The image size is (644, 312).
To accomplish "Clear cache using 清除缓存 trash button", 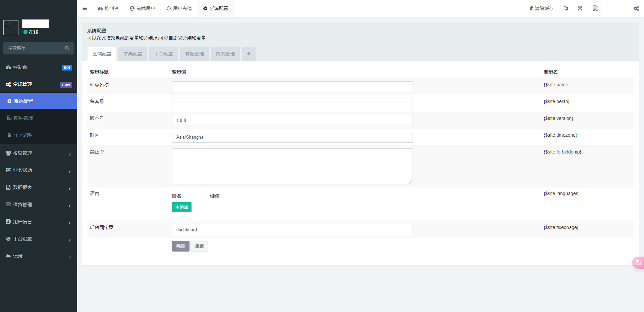I will point(542,8).
